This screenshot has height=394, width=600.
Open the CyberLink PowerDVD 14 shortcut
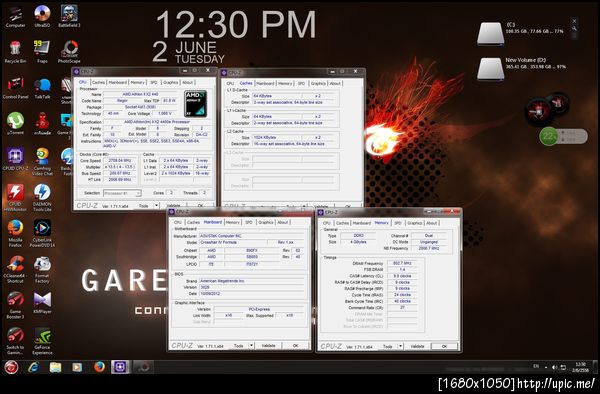tap(42, 233)
